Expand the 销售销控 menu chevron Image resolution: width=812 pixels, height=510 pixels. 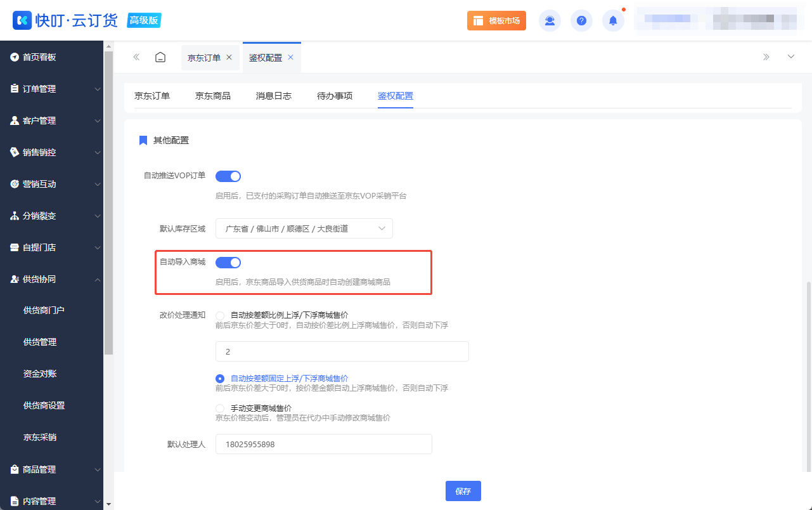point(98,153)
